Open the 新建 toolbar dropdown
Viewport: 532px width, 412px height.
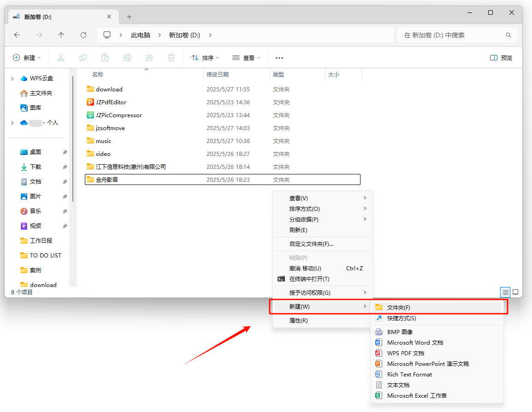(27, 58)
